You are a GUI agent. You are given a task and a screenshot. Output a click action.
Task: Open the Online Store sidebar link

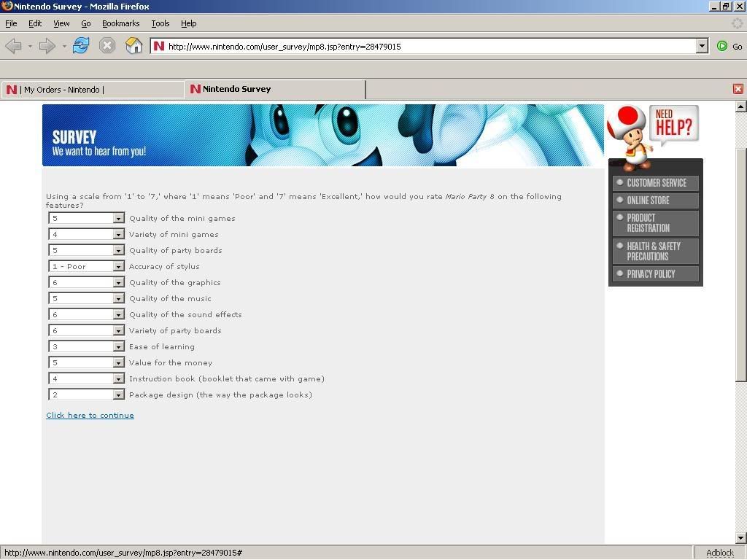[656, 201]
